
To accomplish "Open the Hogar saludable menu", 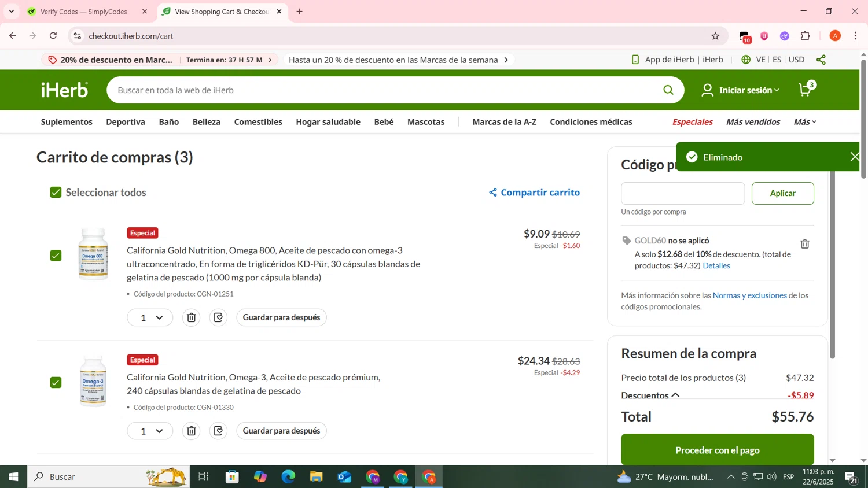I will (x=328, y=121).
